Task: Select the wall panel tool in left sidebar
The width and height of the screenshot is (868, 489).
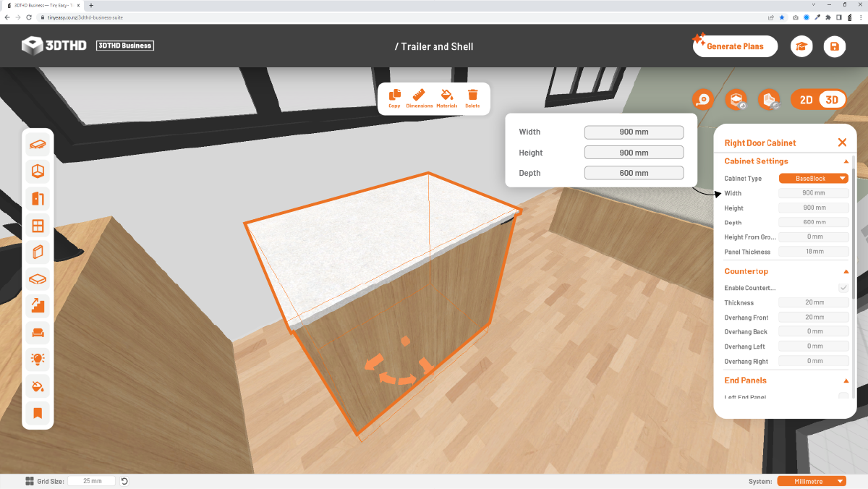Action: [x=38, y=252]
